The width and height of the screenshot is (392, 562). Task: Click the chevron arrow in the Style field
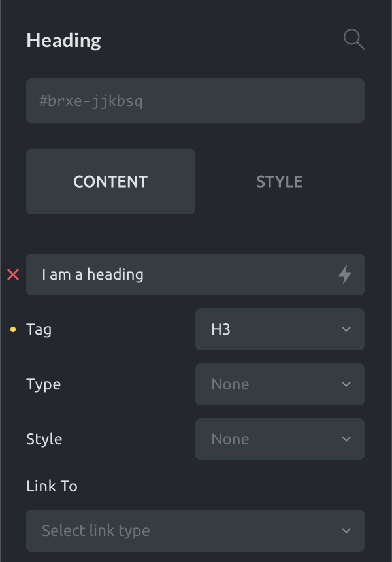click(346, 439)
